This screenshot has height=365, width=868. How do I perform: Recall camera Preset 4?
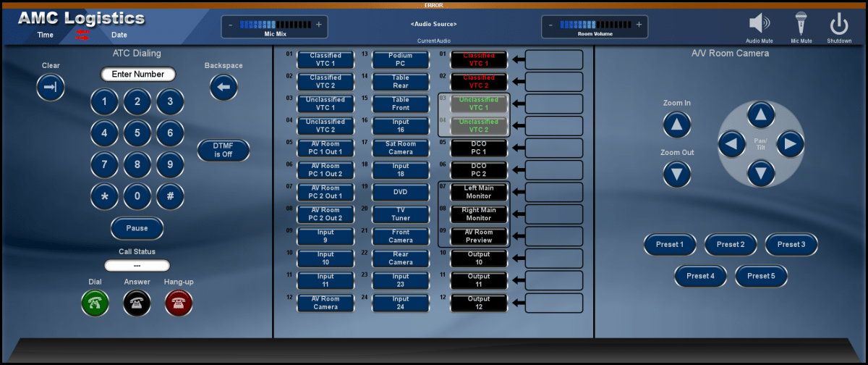[x=700, y=276]
